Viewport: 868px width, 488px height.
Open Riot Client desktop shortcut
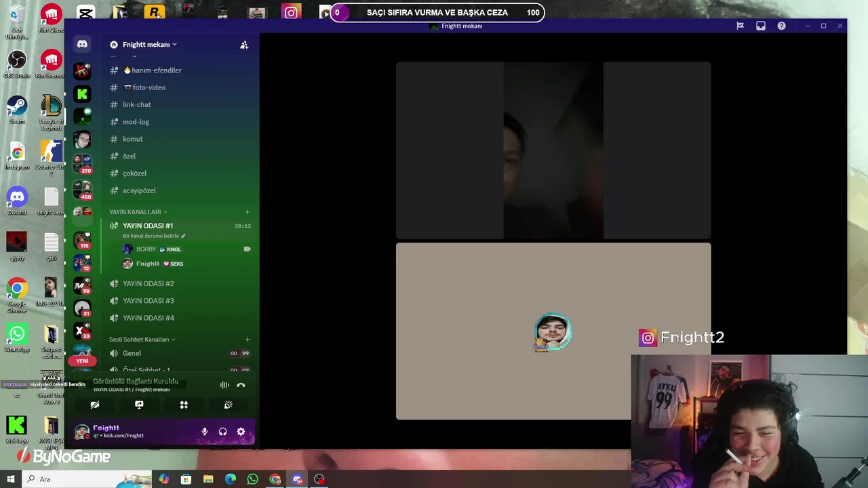tap(51, 18)
